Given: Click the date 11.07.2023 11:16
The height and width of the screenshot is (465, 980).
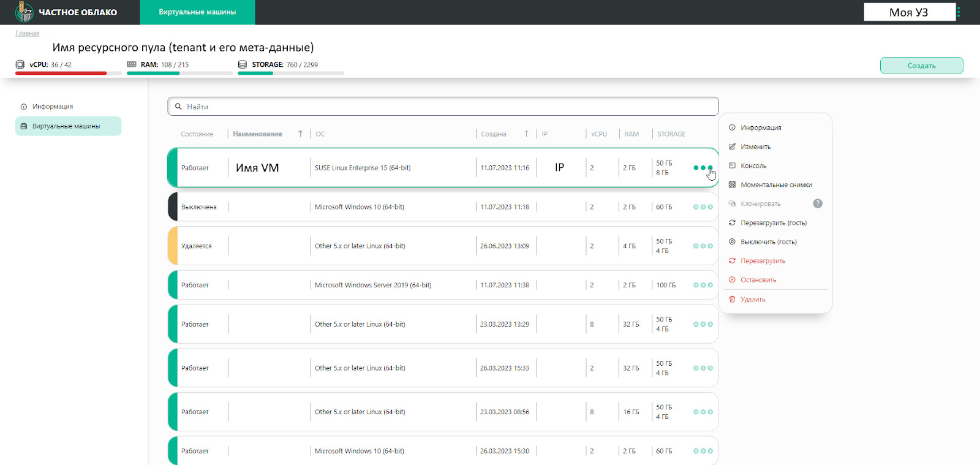Looking at the screenshot, I should coord(505,167).
